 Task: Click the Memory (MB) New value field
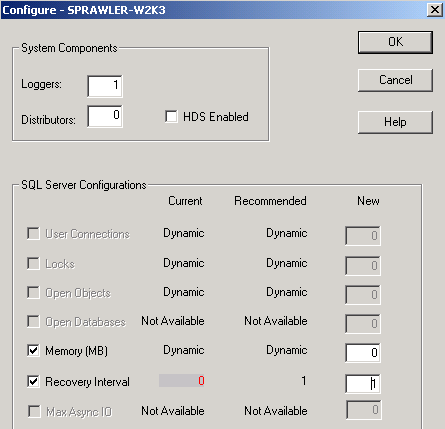tap(363, 353)
